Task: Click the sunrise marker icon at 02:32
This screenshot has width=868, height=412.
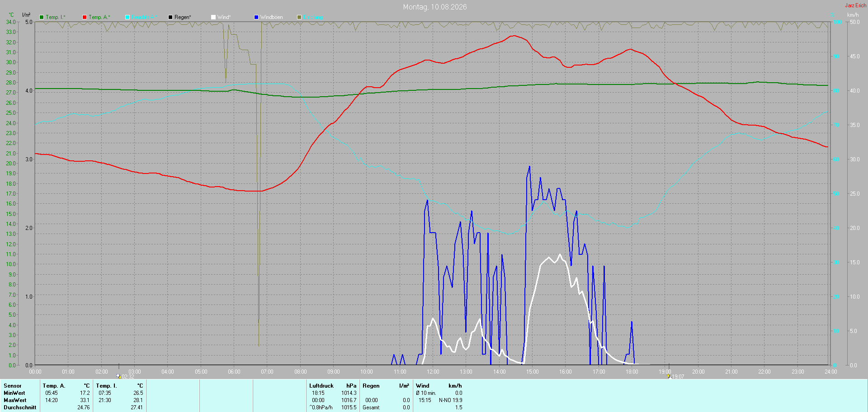Action: [119, 376]
